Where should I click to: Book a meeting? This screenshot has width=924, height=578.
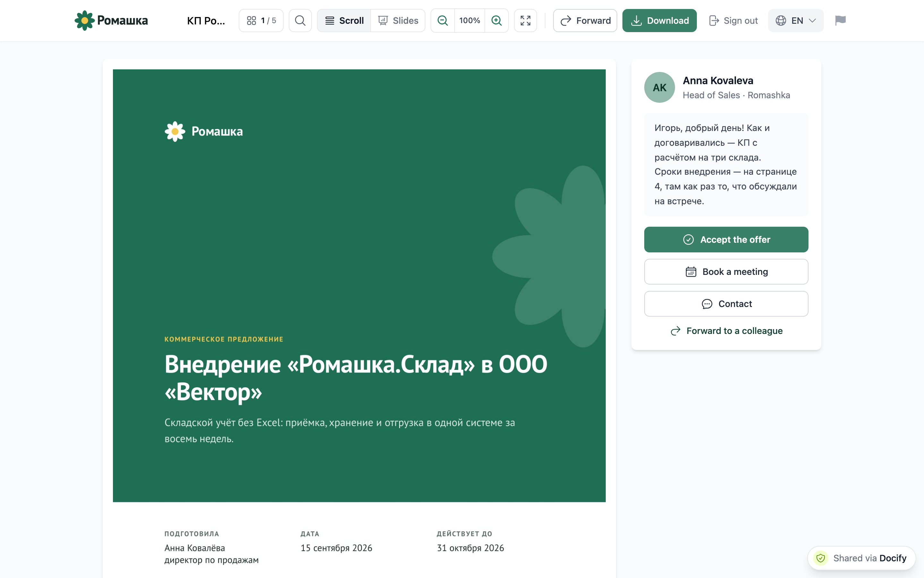[726, 272]
